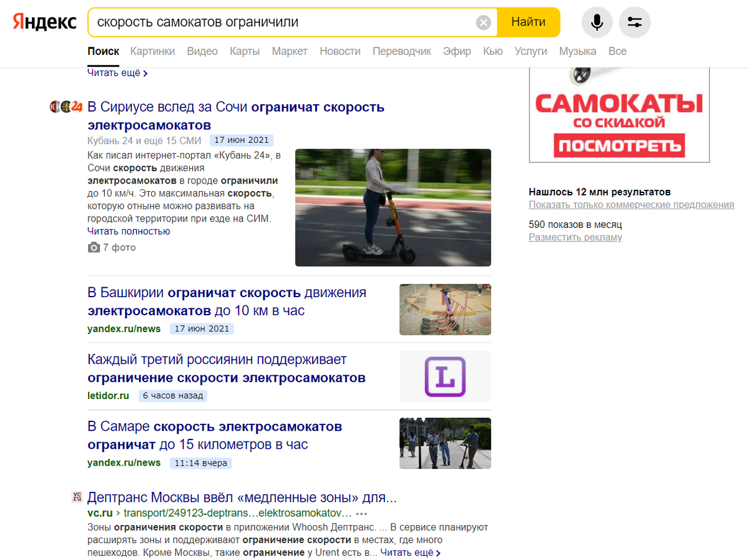Show all services via Все
This screenshot has width=749, height=560.
click(x=617, y=51)
